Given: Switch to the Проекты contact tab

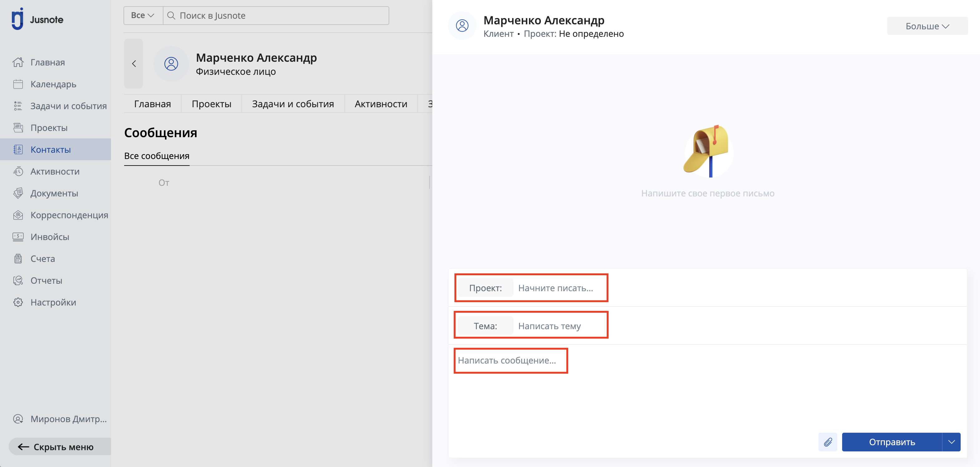Looking at the screenshot, I should (211, 104).
